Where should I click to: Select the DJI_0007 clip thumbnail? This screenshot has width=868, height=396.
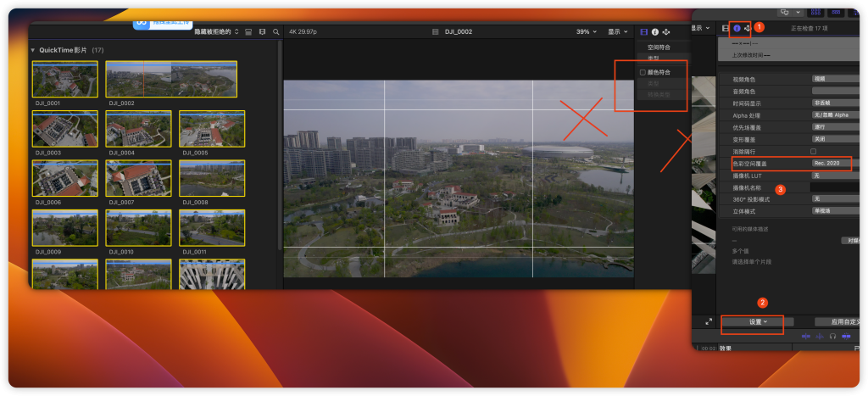point(138,178)
